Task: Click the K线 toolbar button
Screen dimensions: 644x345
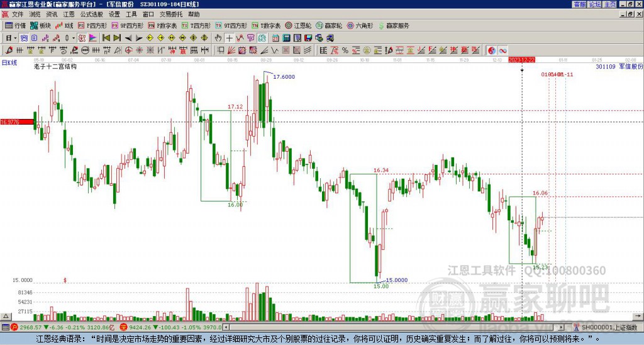Action: [64, 25]
